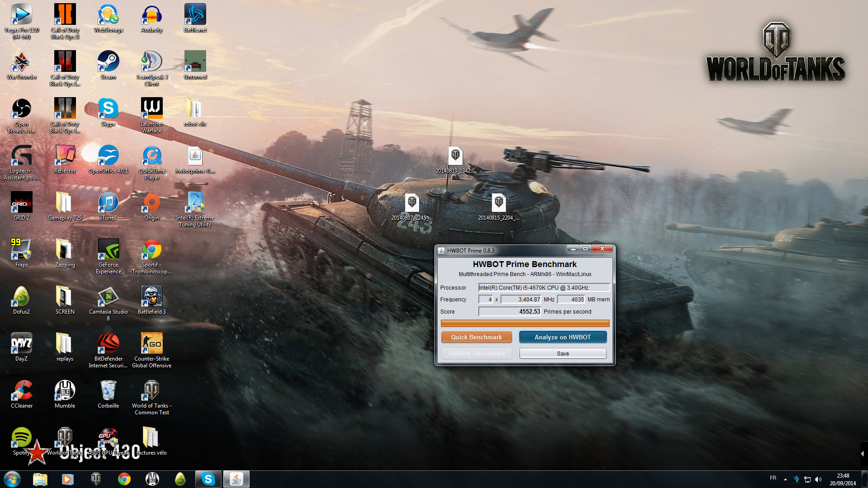Click Save in HWBOT Prime window
Viewport: 868px width, 488px height.
click(563, 353)
